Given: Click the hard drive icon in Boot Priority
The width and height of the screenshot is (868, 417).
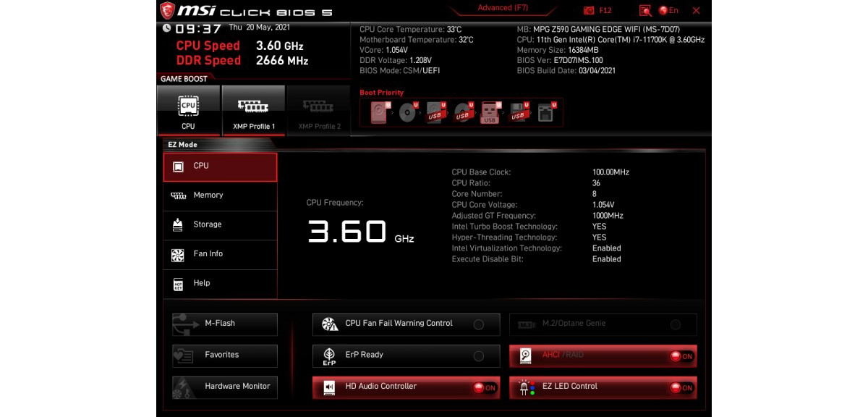Looking at the screenshot, I should point(379,112).
